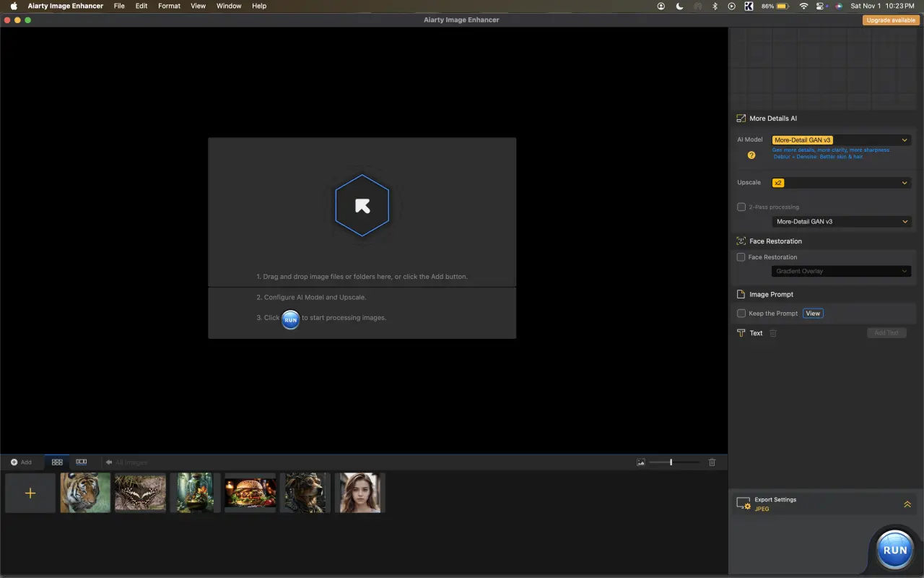This screenshot has height=578, width=924.
Task: Open Control Center from menu bar
Action: (x=821, y=6)
